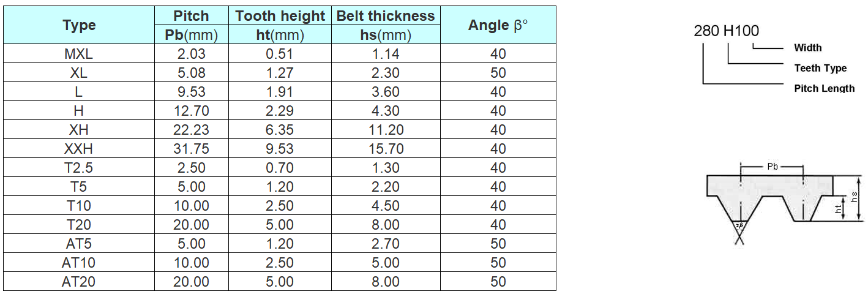
Task: Select the XXH type row
Action: click(280, 149)
